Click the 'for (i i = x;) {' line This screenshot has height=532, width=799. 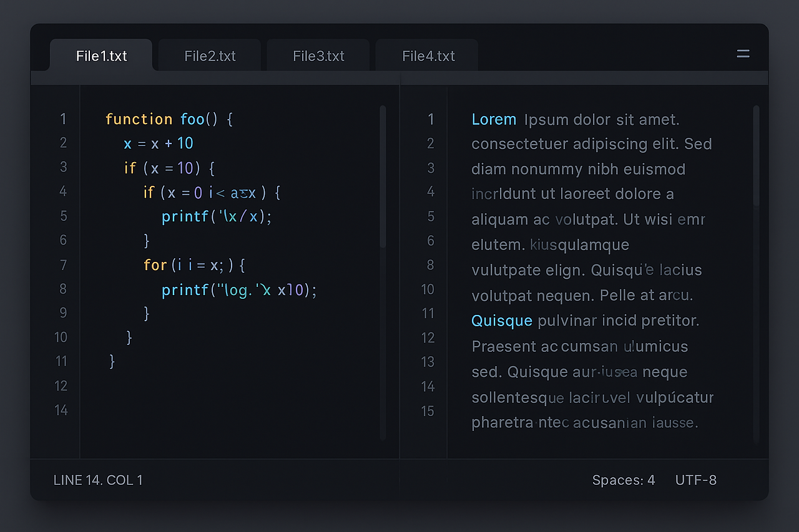[194, 265]
